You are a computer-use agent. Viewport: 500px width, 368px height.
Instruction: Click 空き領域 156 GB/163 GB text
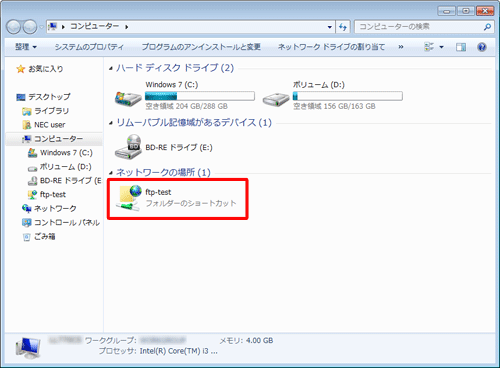(334, 106)
